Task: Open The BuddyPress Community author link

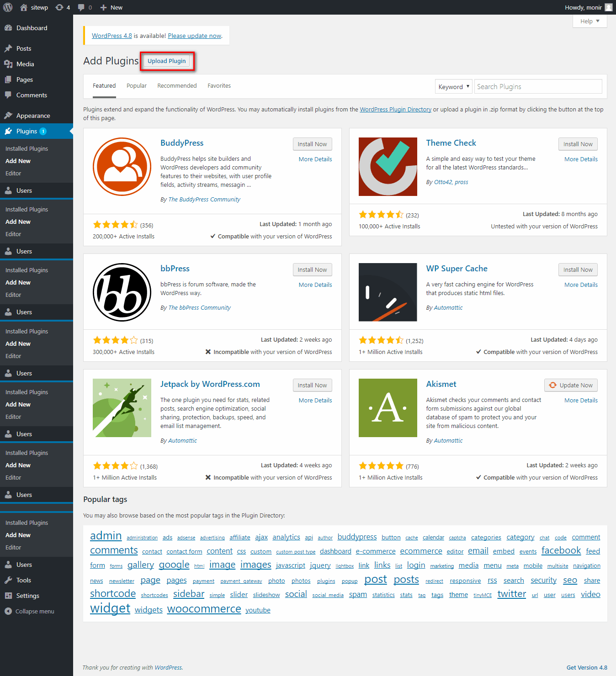Action: pyautogui.click(x=204, y=199)
